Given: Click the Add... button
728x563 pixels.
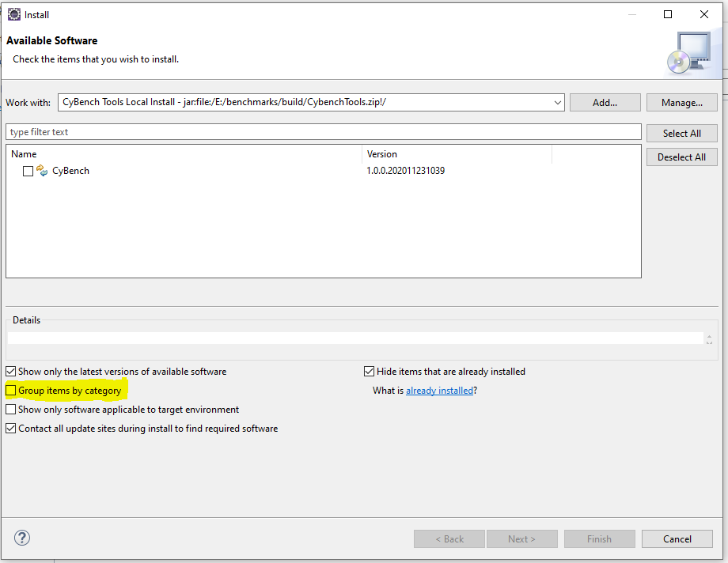Looking at the screenshot, I should point(605,103).
